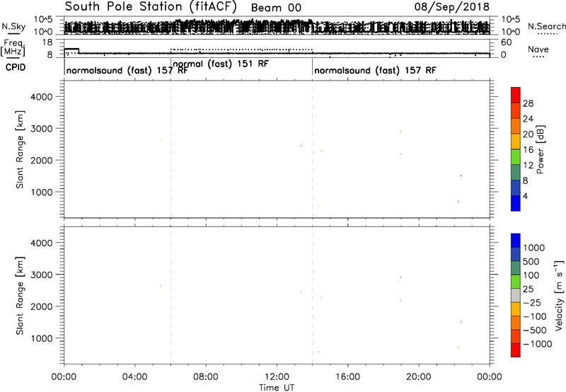The image size is (566, 392).
Task: Select the bright blue bottom segment of the Power color bar
Action: pyautogui.click(x=516, y=203)
